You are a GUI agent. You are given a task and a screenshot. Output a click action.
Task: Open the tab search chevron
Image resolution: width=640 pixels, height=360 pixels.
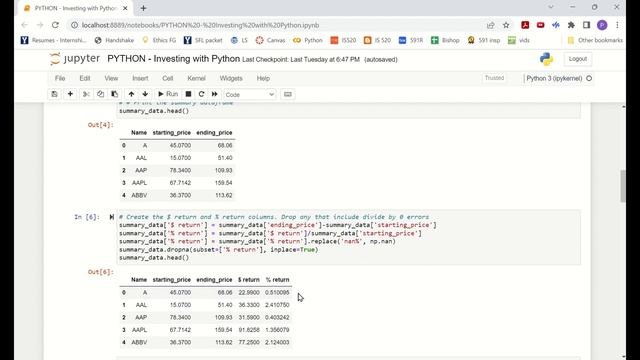point(551,7)
